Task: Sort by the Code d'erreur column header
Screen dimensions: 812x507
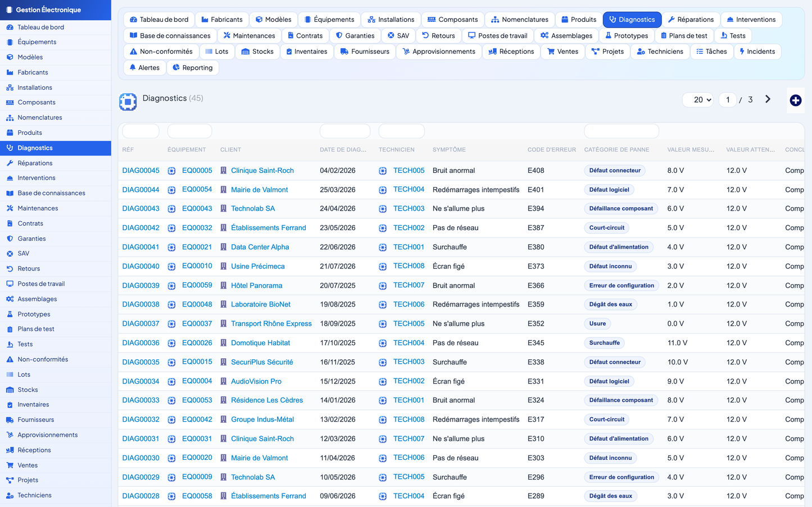Action: (551, 150)
